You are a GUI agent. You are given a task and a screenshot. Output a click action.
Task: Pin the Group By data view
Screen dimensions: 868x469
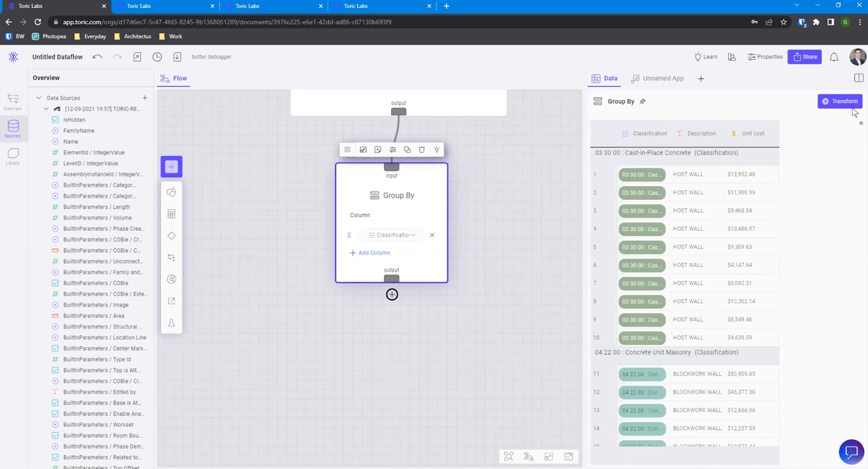[x=643, y=102]
